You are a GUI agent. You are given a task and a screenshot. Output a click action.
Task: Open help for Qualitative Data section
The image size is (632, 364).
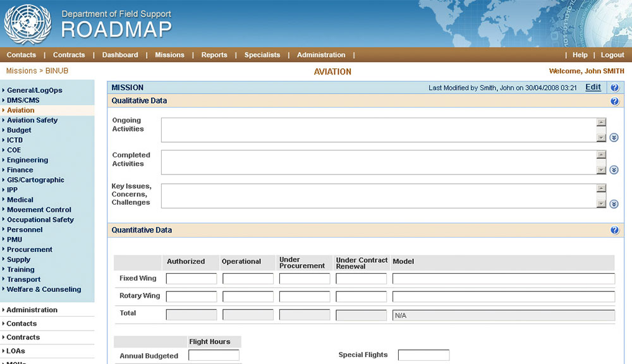pos(614,101)
